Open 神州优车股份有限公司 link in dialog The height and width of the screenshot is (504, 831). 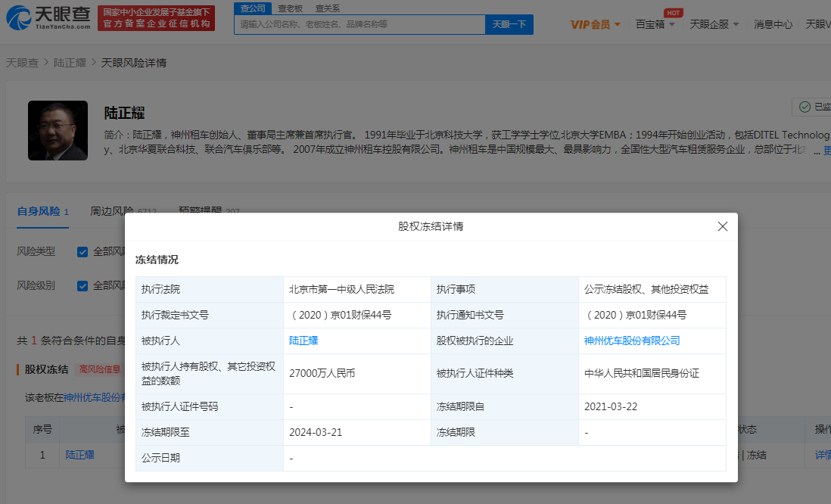(632, 341)
